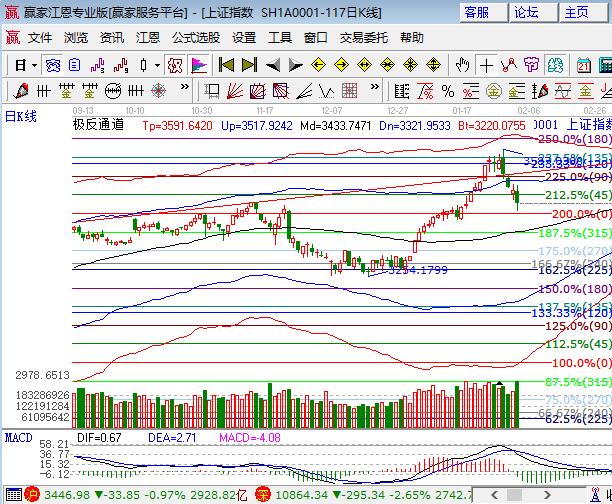Viewport: 612px width, 504px height.
Task: Click the 客服 button in title bar
Action: [477, 12]
